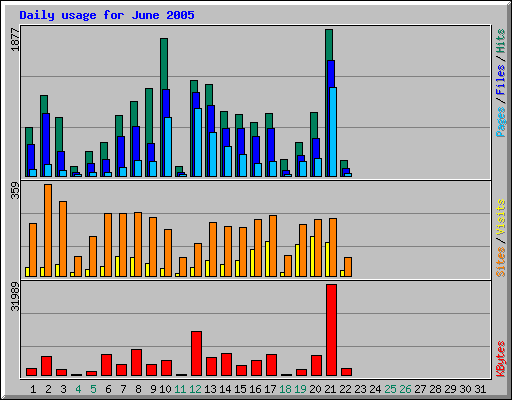
Task: Click the red KBytes bar for day 8
Action: click(136, 363)
